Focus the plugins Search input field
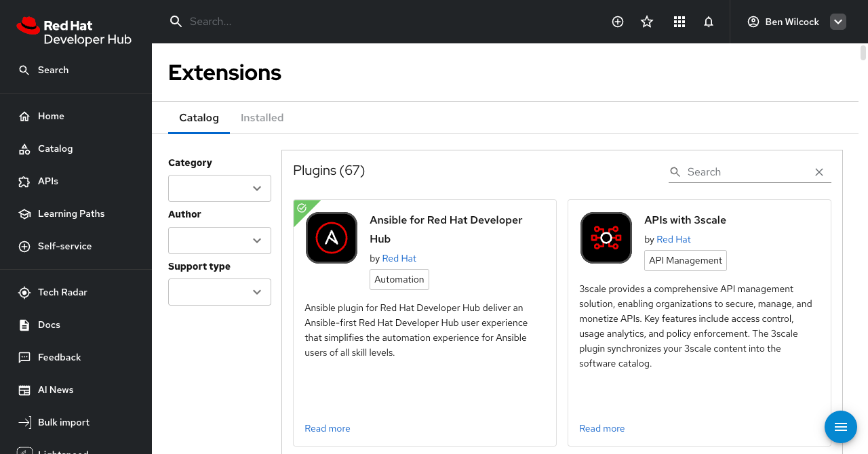The width and height of the screenshot is (868, 454). (746, 172)
